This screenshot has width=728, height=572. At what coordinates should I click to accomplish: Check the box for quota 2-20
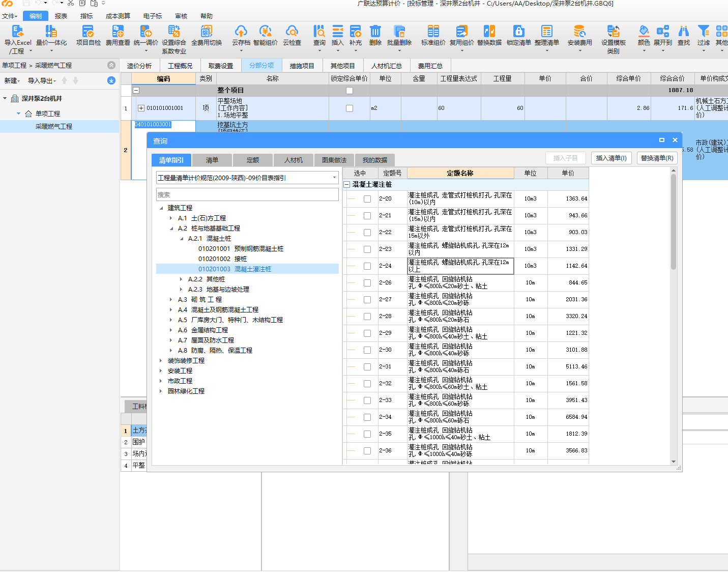pos(367,199)
